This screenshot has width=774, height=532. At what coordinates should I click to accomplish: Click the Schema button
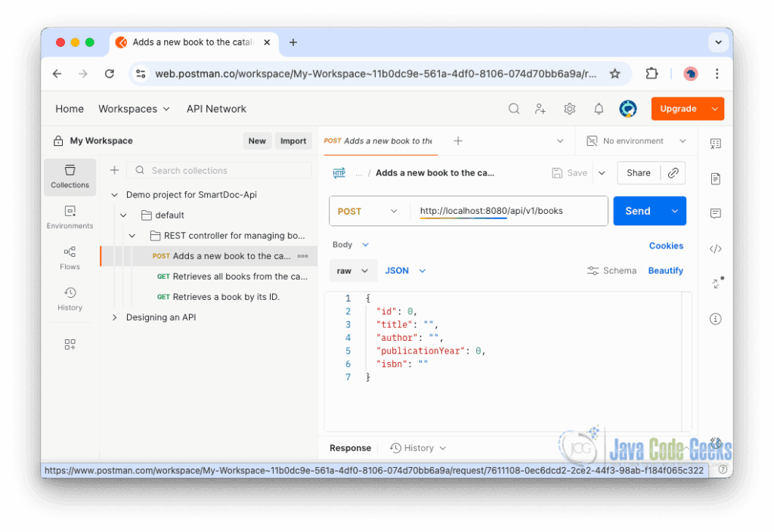point(611,271)
